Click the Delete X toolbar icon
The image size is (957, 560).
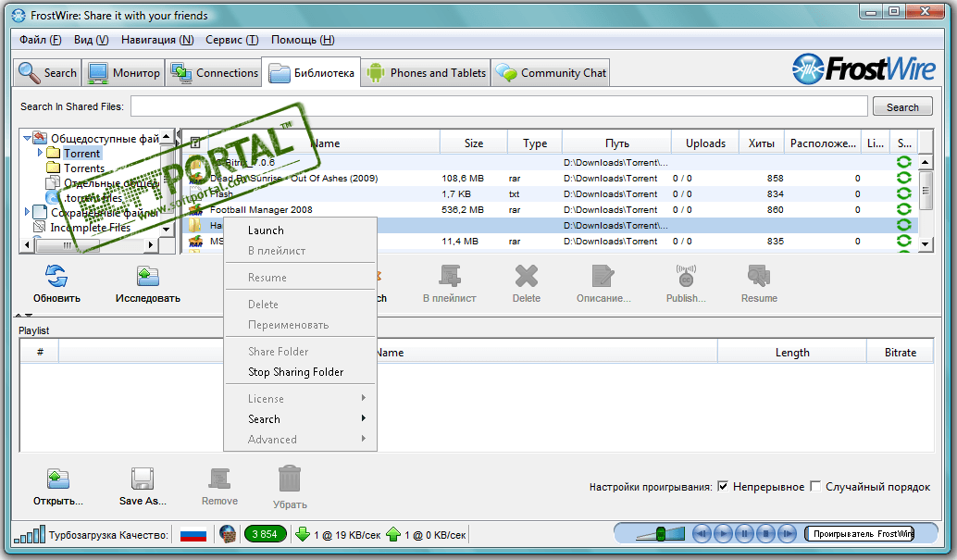(x=526, y=276)
